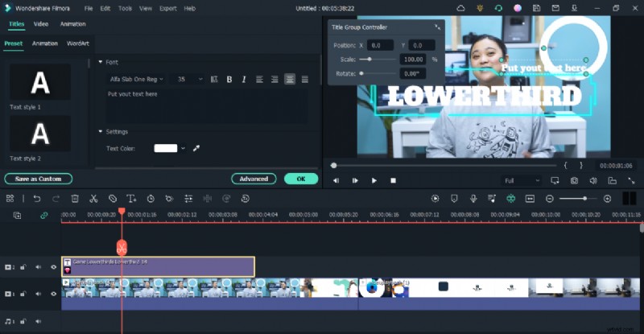The height and width of the screenshot is (334, 644).
Task: Mute the audio track speaker icon
Action: coord(38,322)
